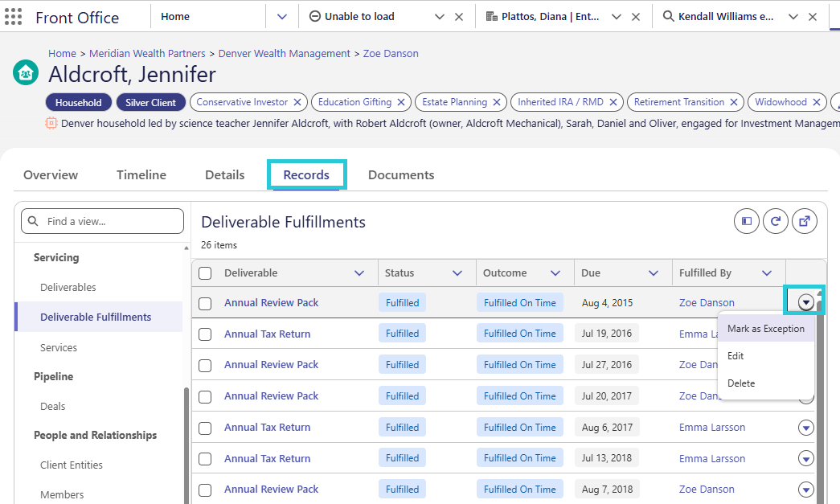Image resolution: width=840 pixels, height=504 pixels.
Task: Select the Jul 19, 2016 Annual Tax Return row
Action: pos(205,334)
